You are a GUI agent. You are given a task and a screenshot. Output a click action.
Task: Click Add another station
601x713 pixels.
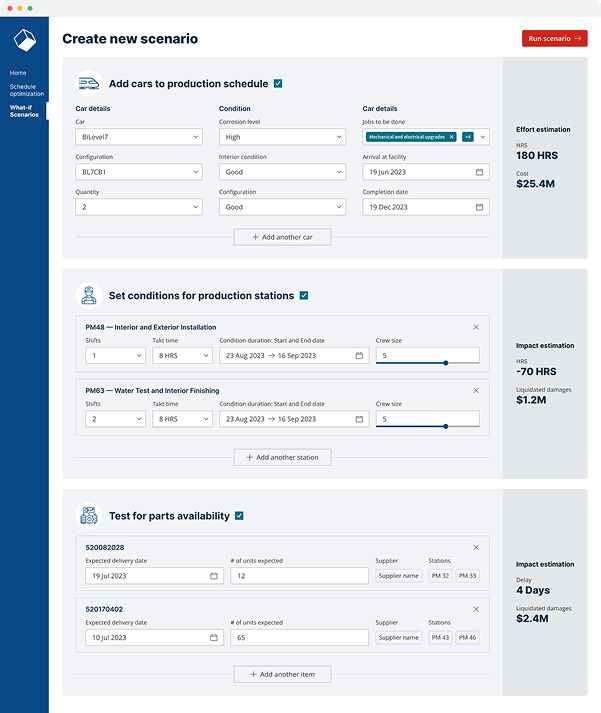(282, 457)
